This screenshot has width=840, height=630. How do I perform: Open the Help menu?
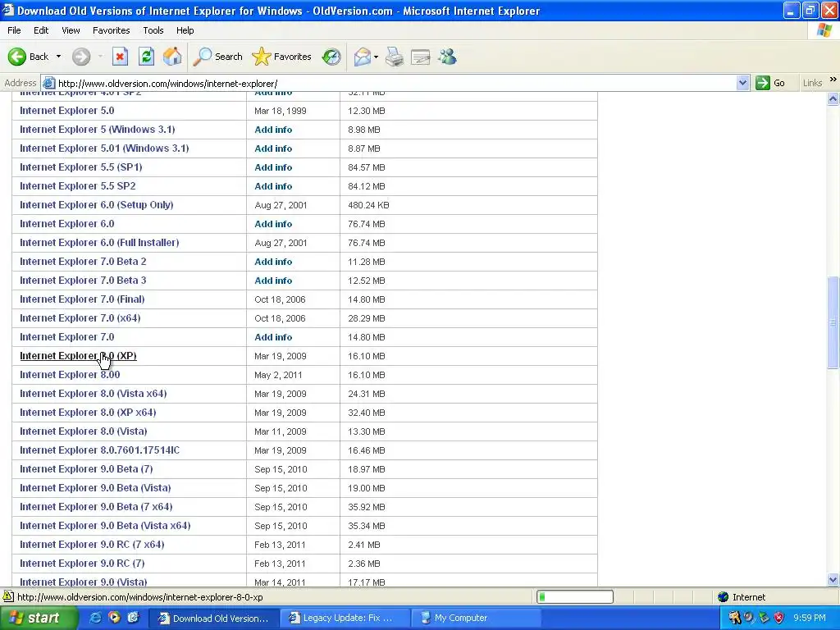pyautogui.click(x=185, y=30)
